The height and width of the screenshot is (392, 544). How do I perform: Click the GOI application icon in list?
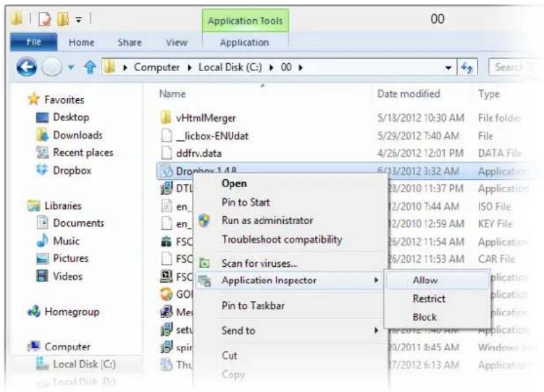point(166,294)
